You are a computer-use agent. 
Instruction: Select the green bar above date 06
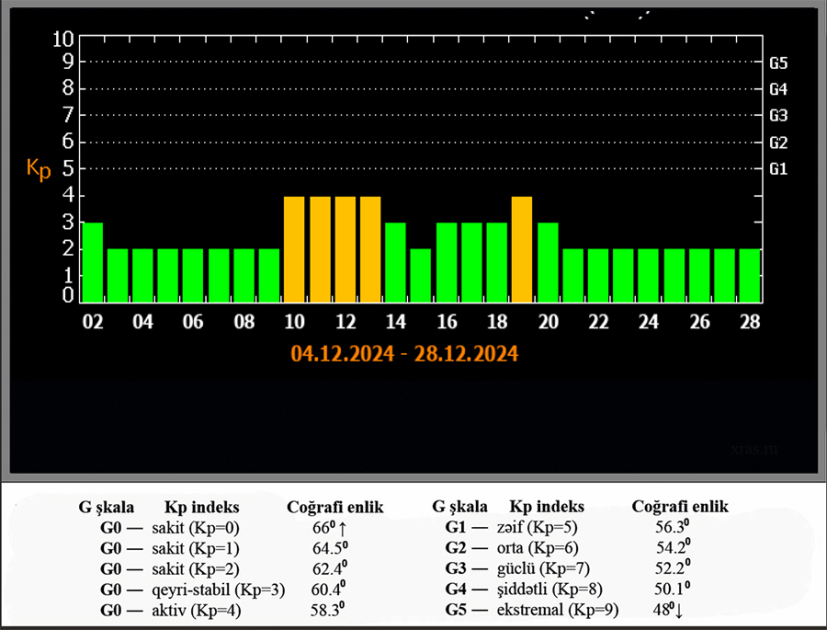pyautogui.click(x=193, y=275)
